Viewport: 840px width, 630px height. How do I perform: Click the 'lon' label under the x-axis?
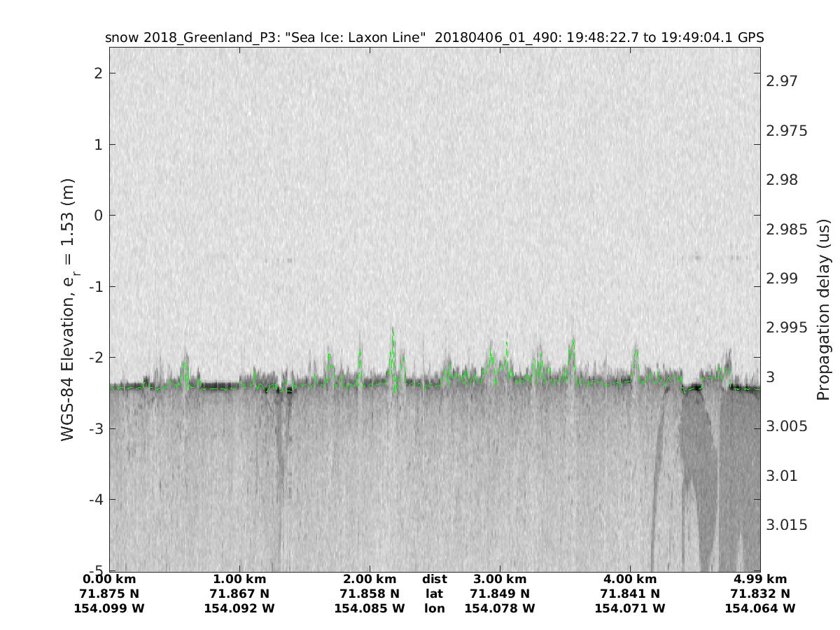tap(434, 608)
